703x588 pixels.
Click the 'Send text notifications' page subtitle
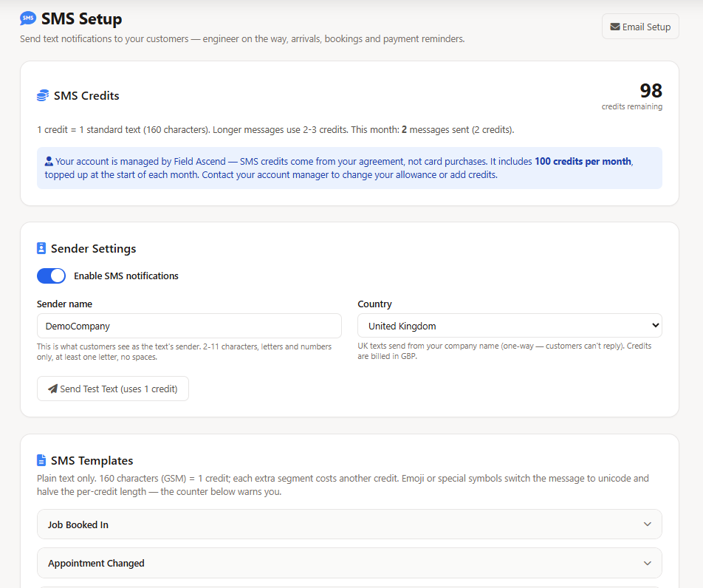pyautogui.click(x=242, y=39)
